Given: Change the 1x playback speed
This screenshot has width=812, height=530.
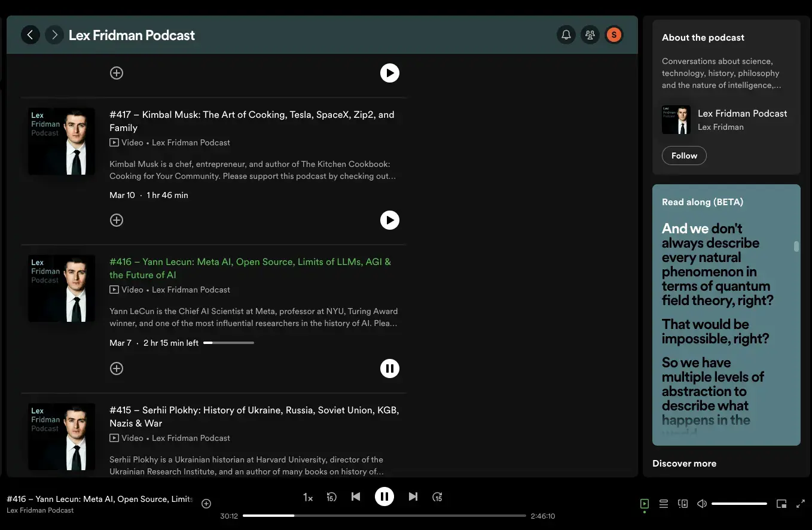Looking at the screenshot, I should (x=307, y=497).
